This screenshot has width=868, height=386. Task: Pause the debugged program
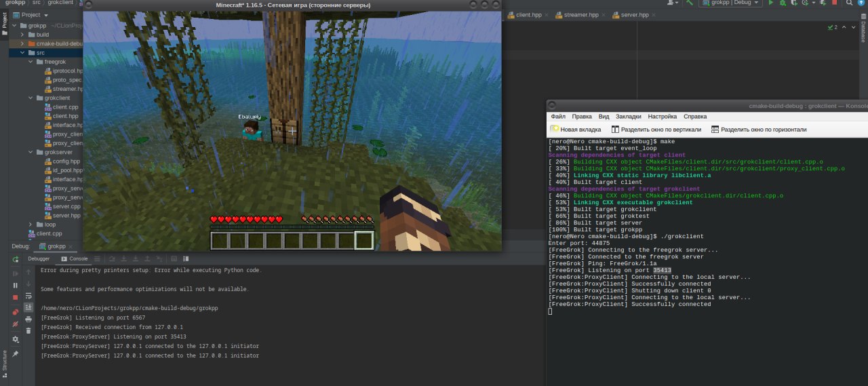(x=16, y=286)
